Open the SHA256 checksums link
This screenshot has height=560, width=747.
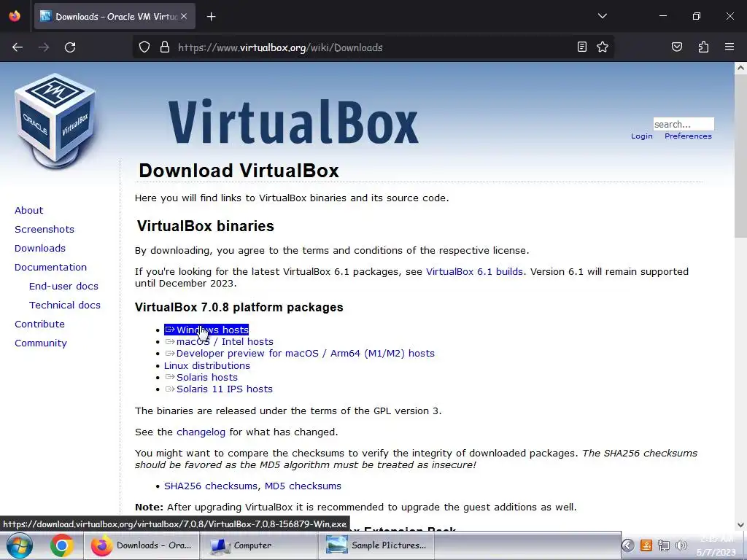211,486
